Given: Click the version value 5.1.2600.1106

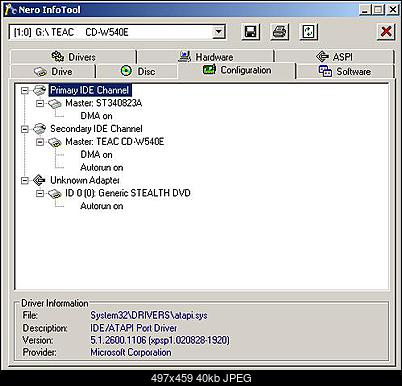Looking at the screenshot, I should [x=160, y=340].
